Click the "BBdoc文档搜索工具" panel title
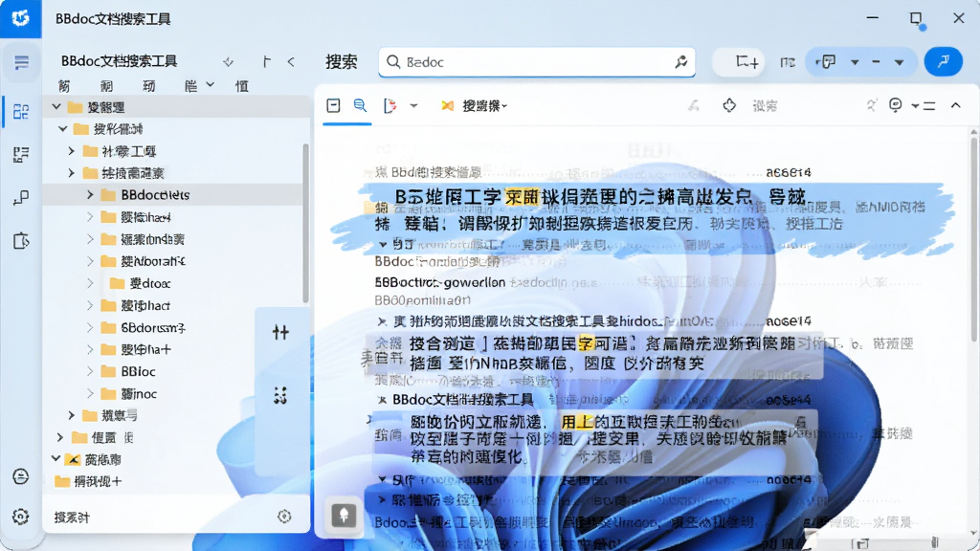This screenshot has height=551, width=980. click(x=120, y=61)
